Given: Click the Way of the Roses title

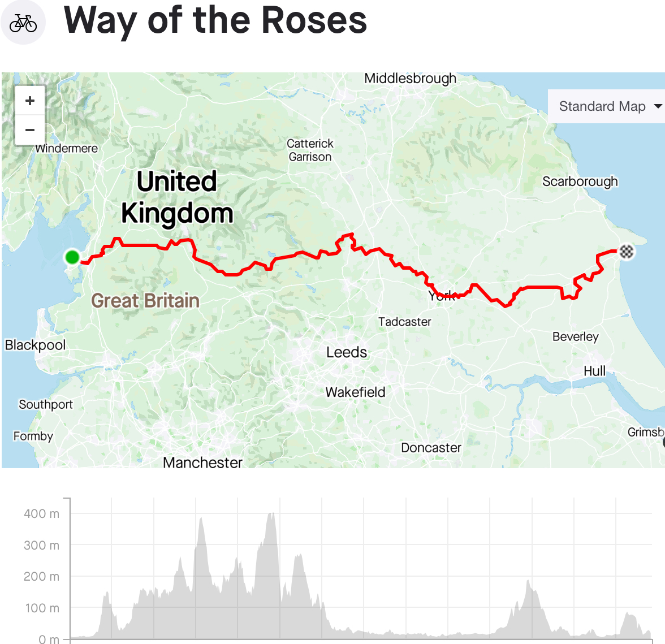Looking at the screenshot, I should coord(215,21).
